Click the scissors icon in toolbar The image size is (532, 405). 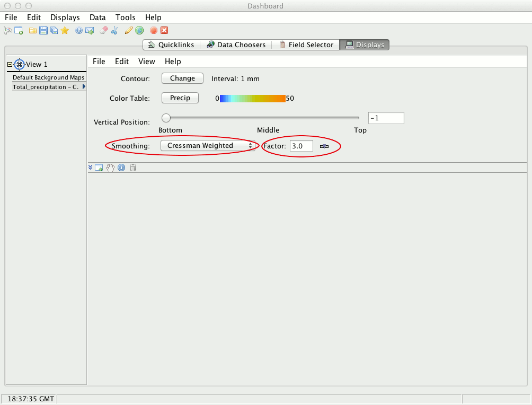tap(114, 31)
